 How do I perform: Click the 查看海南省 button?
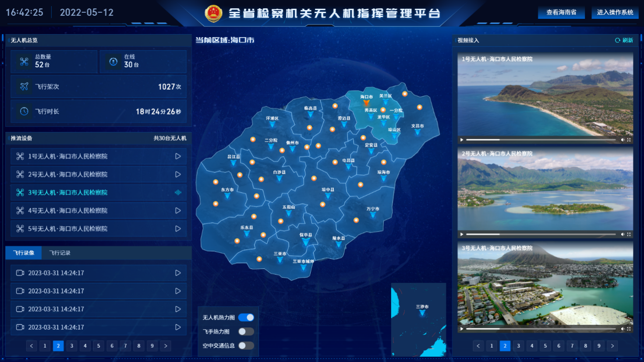tap(561, 12)
